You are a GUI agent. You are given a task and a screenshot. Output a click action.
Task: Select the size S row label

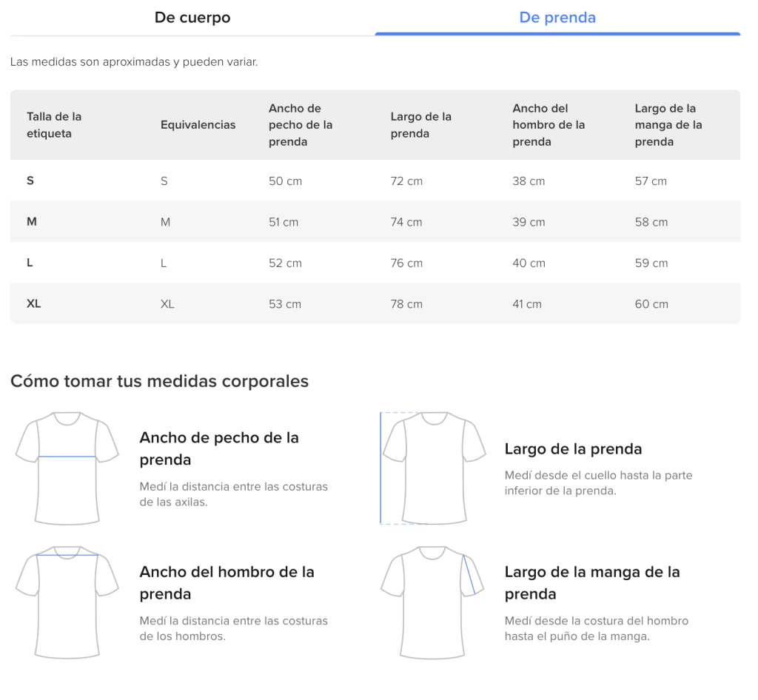30,181
